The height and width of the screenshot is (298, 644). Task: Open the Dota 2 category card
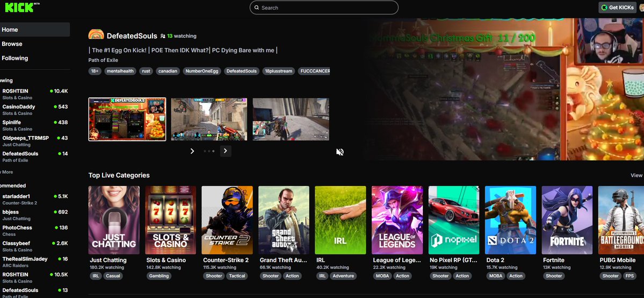[510, 220]
